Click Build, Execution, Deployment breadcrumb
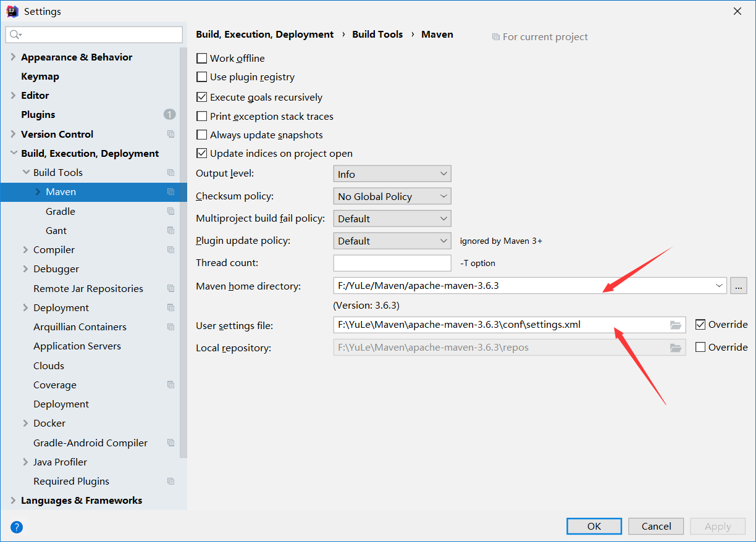Viewport: 756px width, 542px height. point(265,35)
